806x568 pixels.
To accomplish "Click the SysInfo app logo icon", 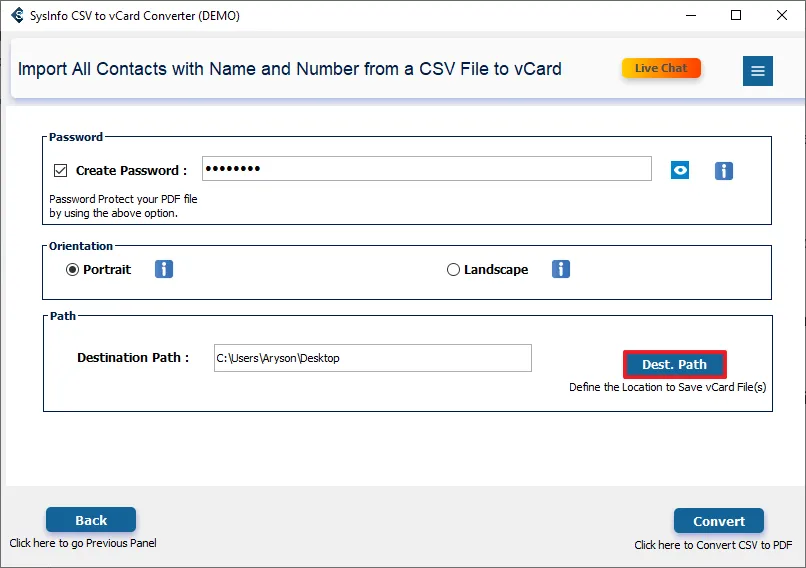I will pos(18,15).
